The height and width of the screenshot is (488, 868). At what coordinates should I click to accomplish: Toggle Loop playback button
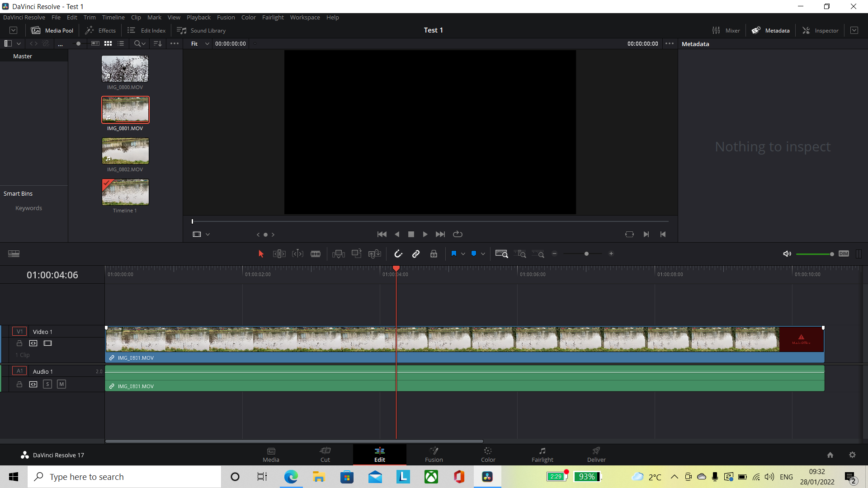[x=458, y=234]
